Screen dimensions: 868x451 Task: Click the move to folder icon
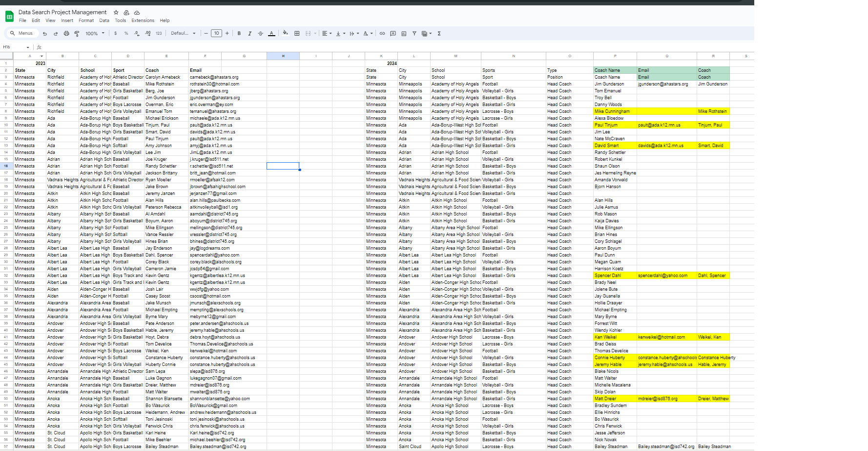tap(126, 12)
